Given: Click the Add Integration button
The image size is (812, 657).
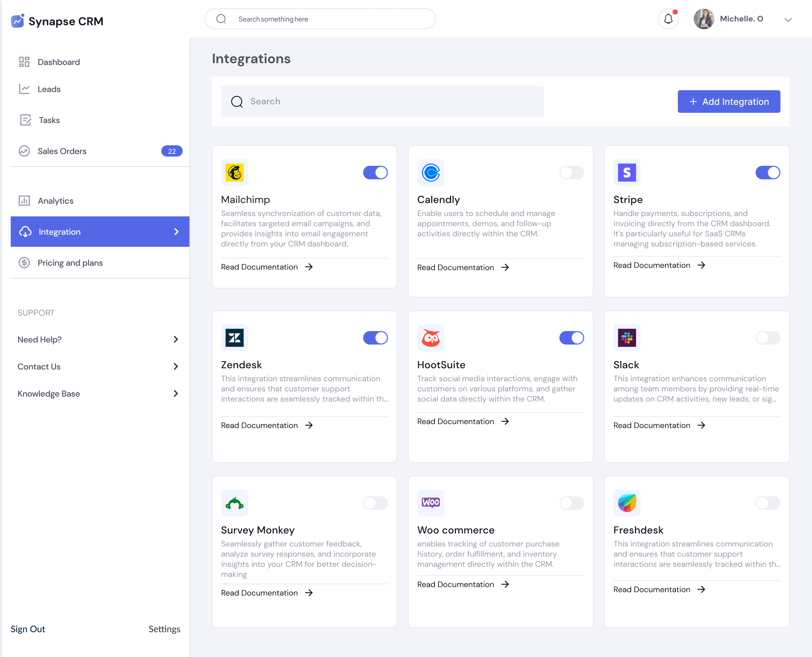Looking at the screenshot, I should (729, 102).
